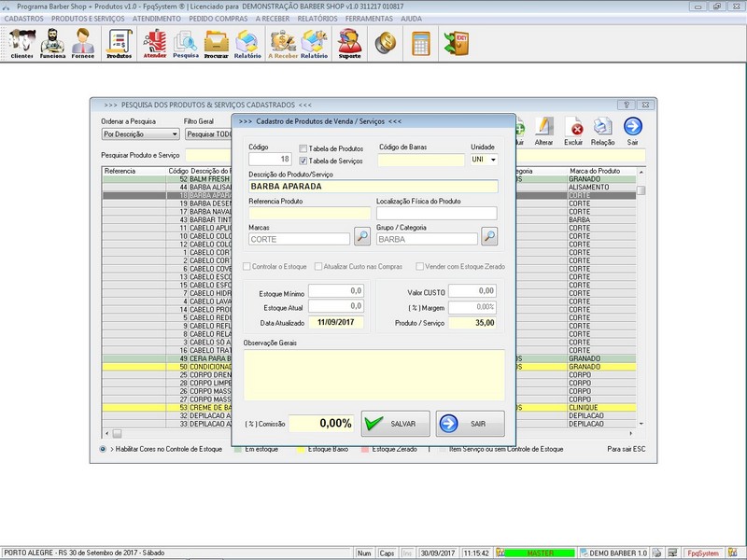
Task: Enable the Tabela de Produtos checkbox
Action: 303,148
